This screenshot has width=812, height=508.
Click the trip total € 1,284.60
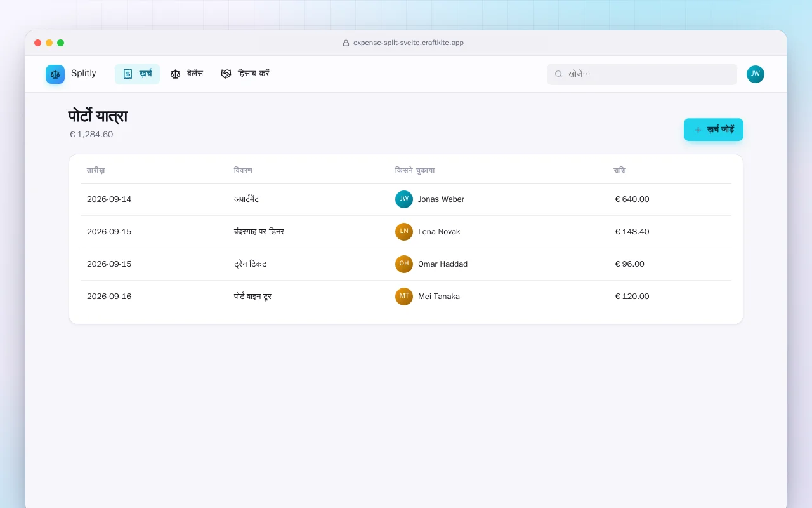tap(91, 135)
